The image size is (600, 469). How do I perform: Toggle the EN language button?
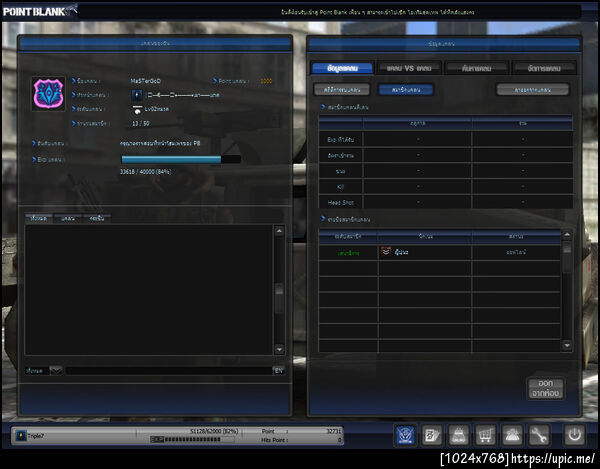coord(279,370)
